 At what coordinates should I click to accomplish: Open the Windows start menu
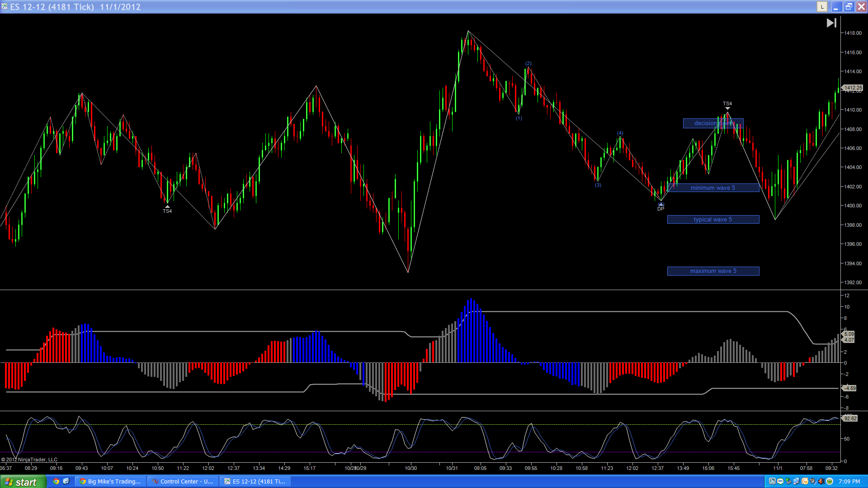click(23, 482)
